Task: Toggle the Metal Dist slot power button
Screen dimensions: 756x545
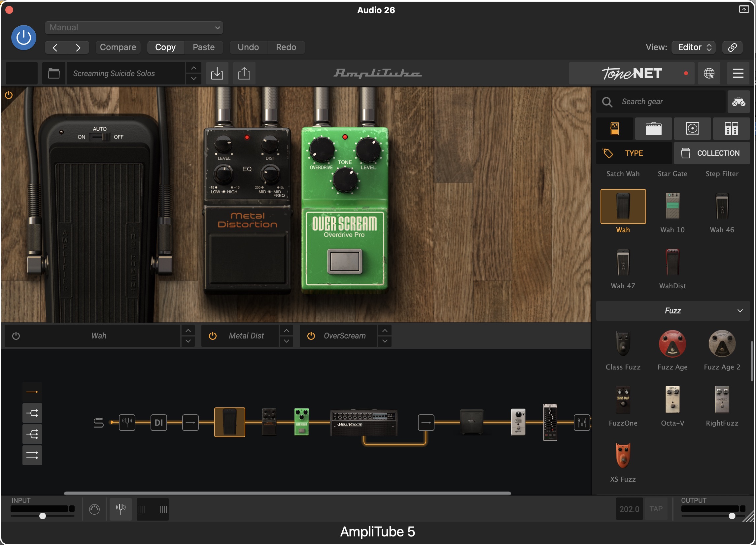Action: point(213,336)
